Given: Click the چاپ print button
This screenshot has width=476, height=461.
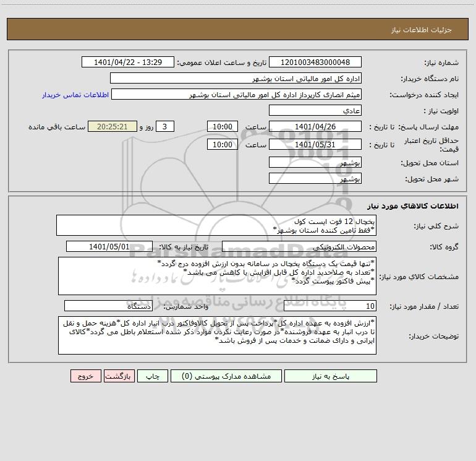Looking at the screenshot, I should (153, 376).
